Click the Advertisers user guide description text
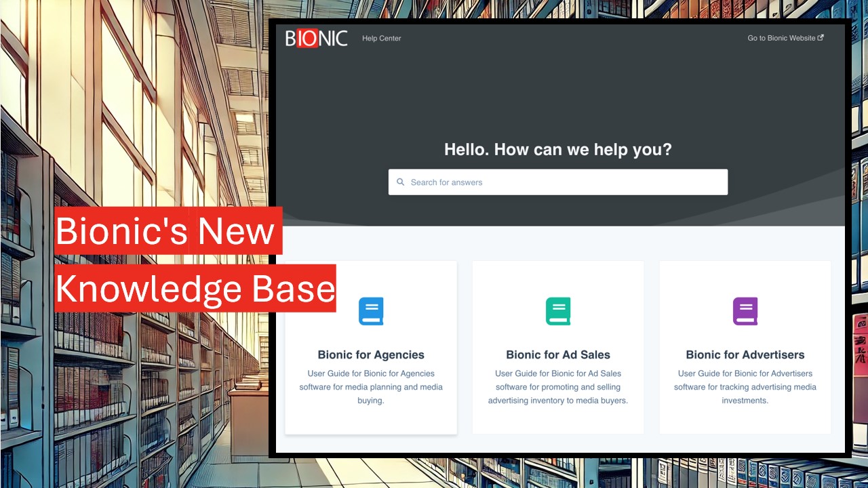 (x=745, y=387)
